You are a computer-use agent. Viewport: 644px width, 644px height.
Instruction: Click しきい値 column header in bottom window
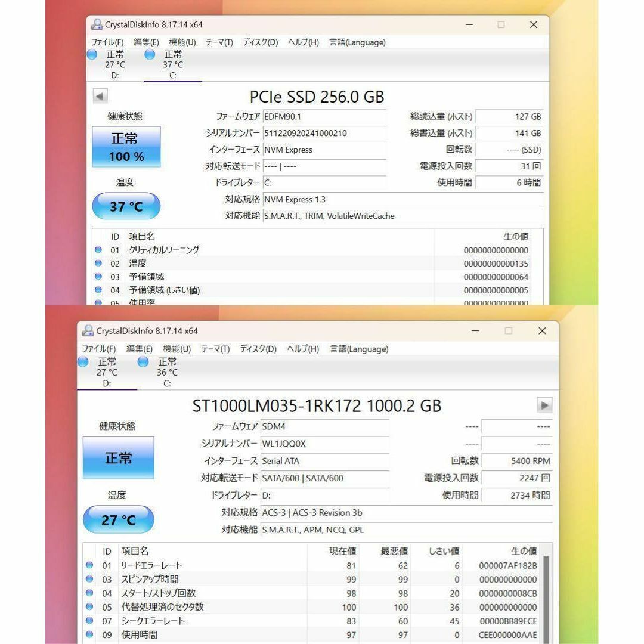click(x=444, y=551)
